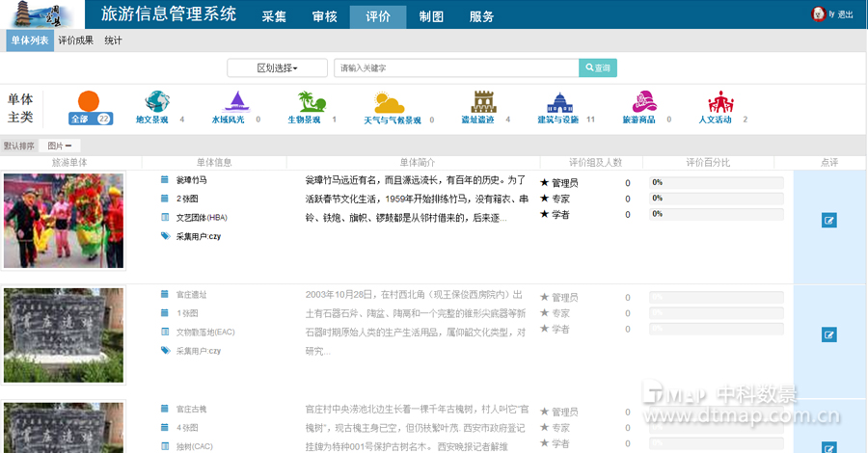Switch to the 评价成果 tab

pos(76,40)
